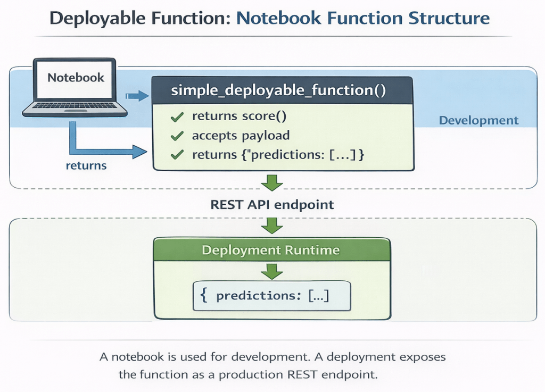545x392 pixels.
Task: Toggle the checkmark next to 'accepts payload'
Action: coord(177,136)
